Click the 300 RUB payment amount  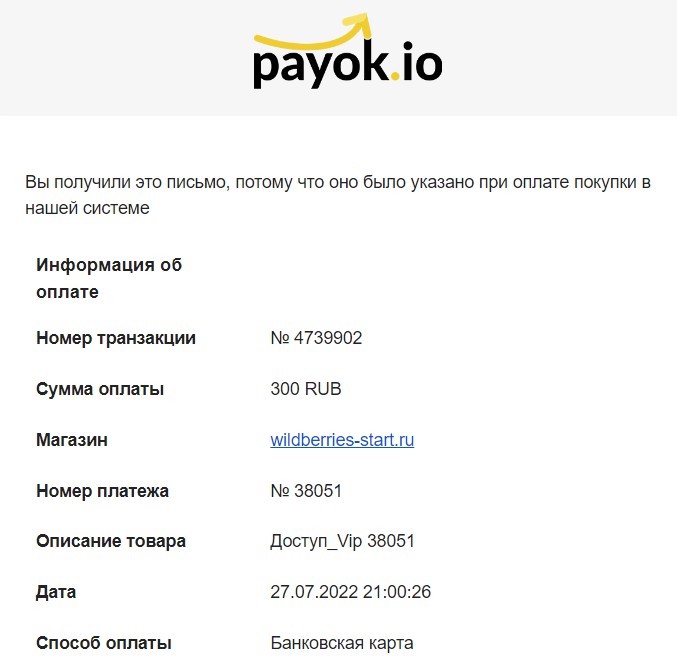pyautogui.click(x=306, y=389)
